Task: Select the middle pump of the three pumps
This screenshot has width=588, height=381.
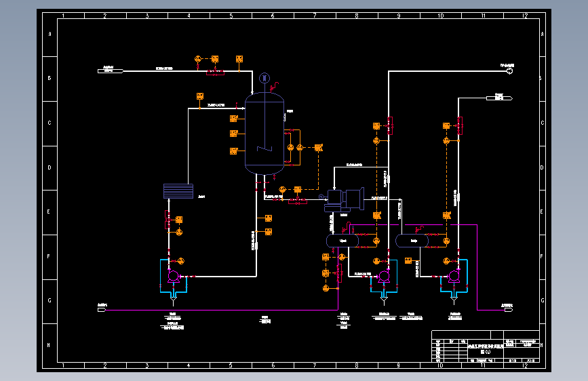Action: [x=384, y=277]
